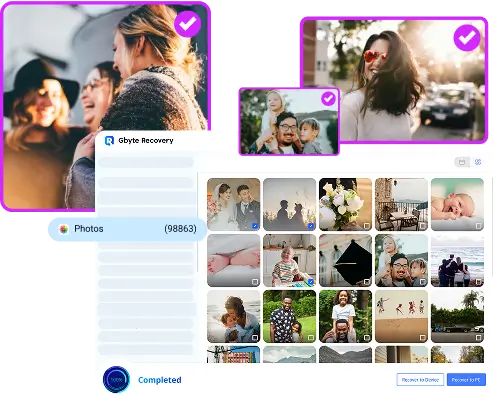Click purple check badge on three friends photo
The image size is (494, 396).
(x=187, y=24)
